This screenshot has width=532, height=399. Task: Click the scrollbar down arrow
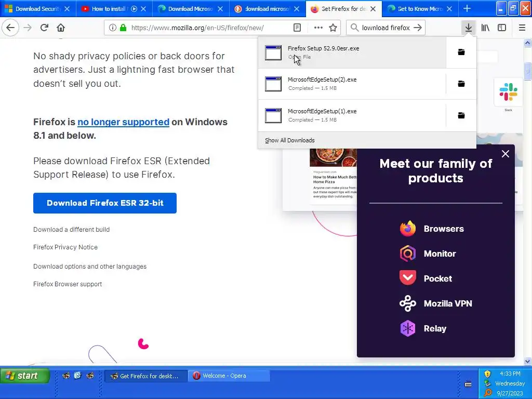point(528,362)
